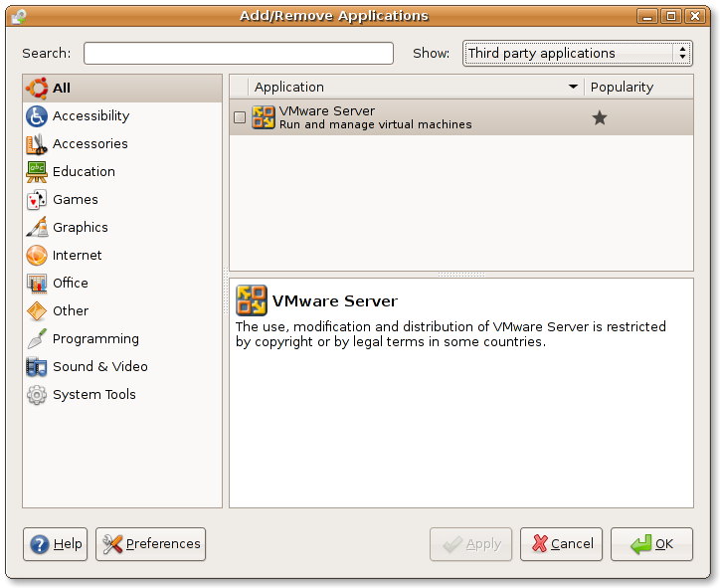Click the window icon in the title bar
This screenshot has width=720, height=588.
19,16
